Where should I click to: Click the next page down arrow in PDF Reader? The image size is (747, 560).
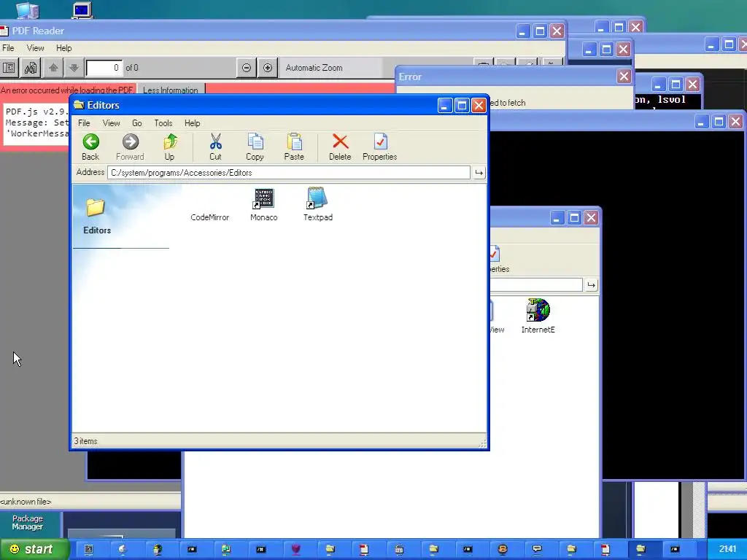click(x=74, y=68)
